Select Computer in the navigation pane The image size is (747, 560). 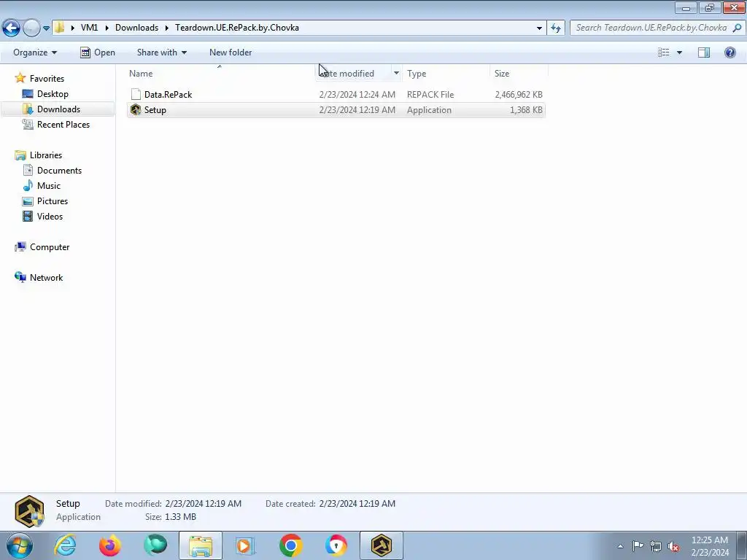coord(50,247)
